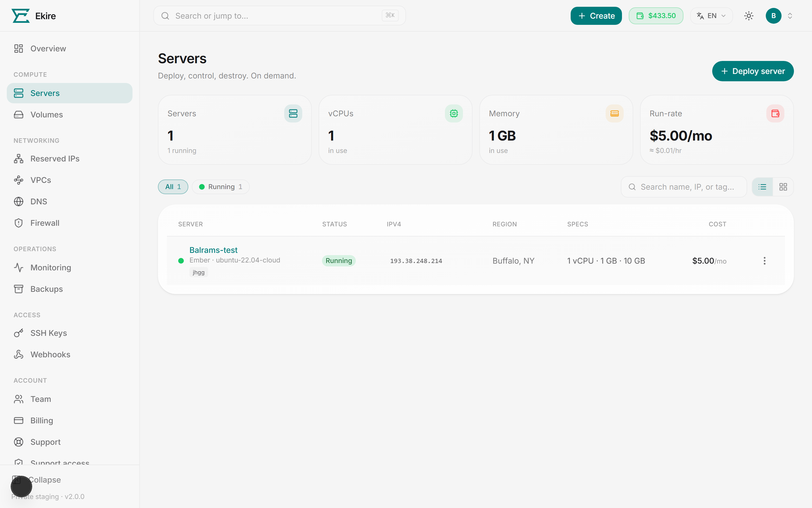This screenshot has width=812, height=508.
Task: Select the Running filter tab
Action: [x=221, y=187]
